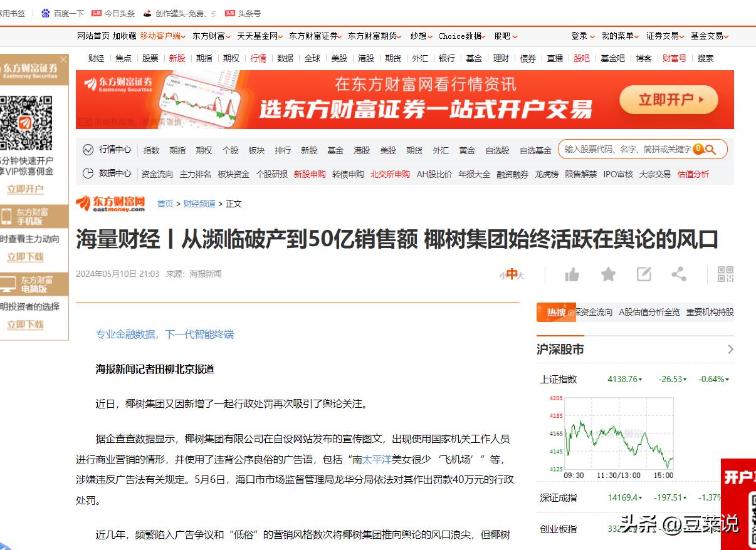Click 加收藏 top link

point(125,36)
